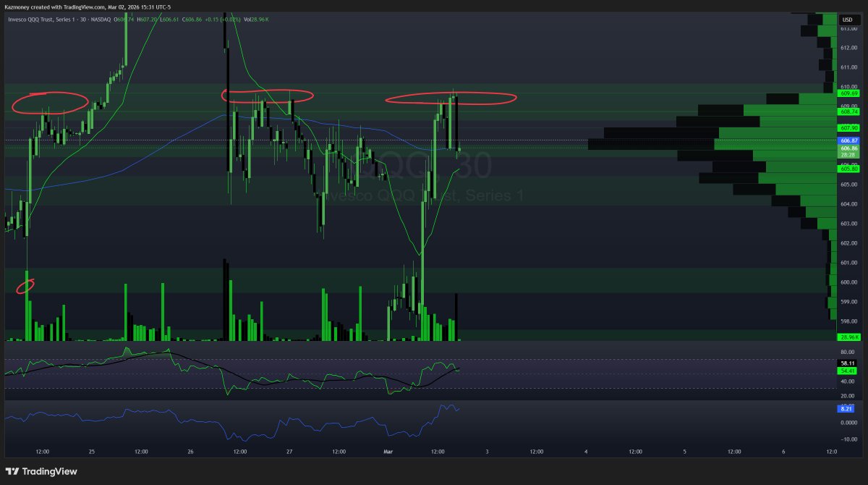Click the close value C606.86

[x=192, y=20]
